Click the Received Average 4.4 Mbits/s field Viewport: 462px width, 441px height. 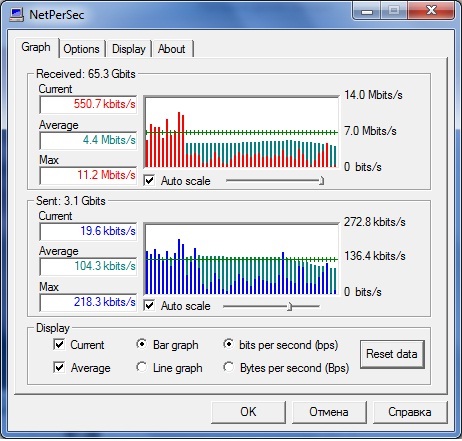click(88, 140)
